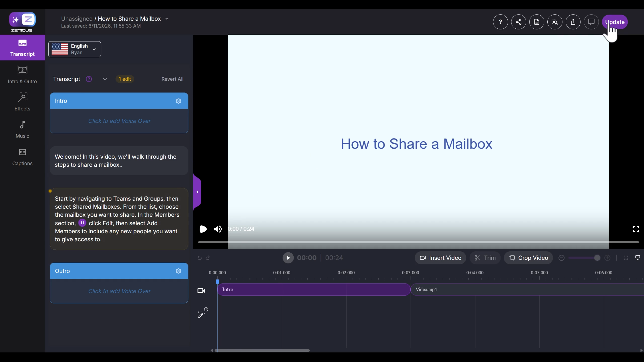Toggle the pause marker in transcript text
This screenshot has height=362, width=644.
click(x=82, y=223)
